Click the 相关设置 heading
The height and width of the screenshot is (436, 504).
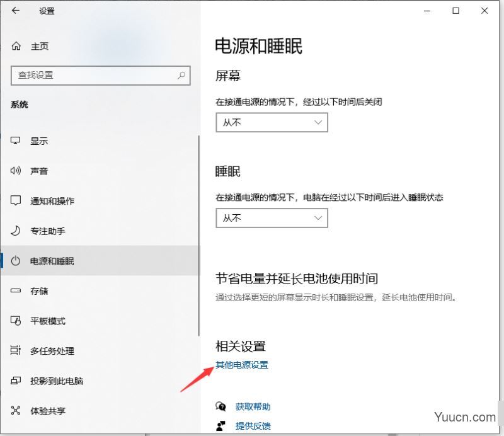click(x=241, y=347)
